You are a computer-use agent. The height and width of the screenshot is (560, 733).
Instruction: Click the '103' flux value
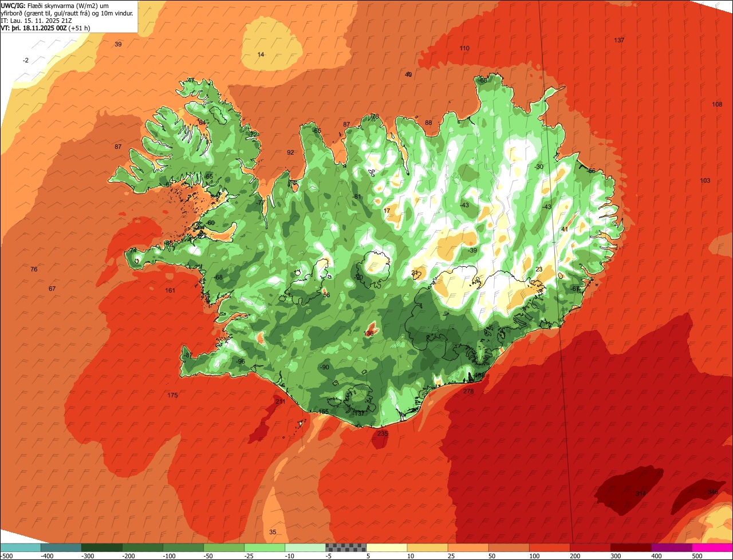coord(705,180)
